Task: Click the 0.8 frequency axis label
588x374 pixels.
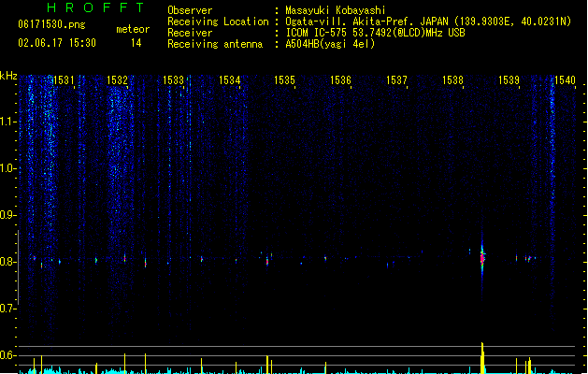Action: click(x=7, y=262)
